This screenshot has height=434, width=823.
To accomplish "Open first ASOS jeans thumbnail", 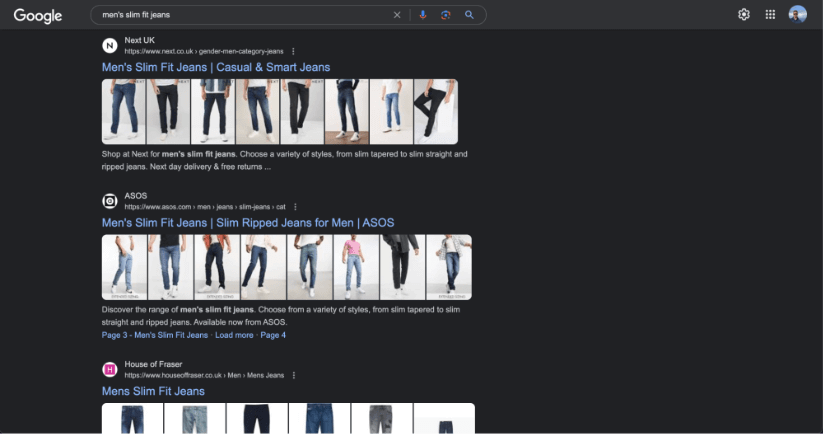I will (124, 267).
